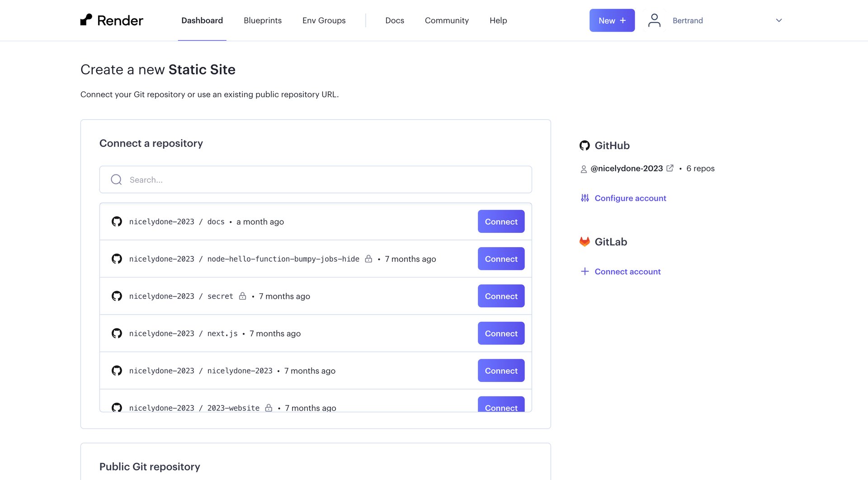Click the lock icon on the secret repository
Viewport: 868px width, 480px height.
(x=242, y=296)
